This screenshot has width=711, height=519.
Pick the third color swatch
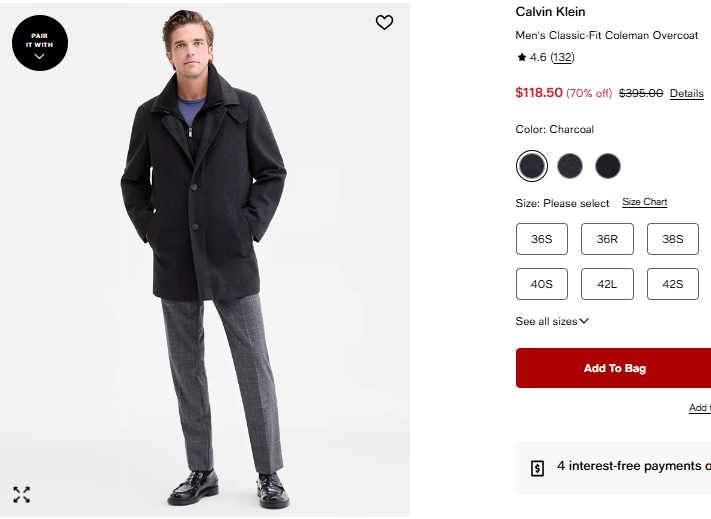coord(608,165)
